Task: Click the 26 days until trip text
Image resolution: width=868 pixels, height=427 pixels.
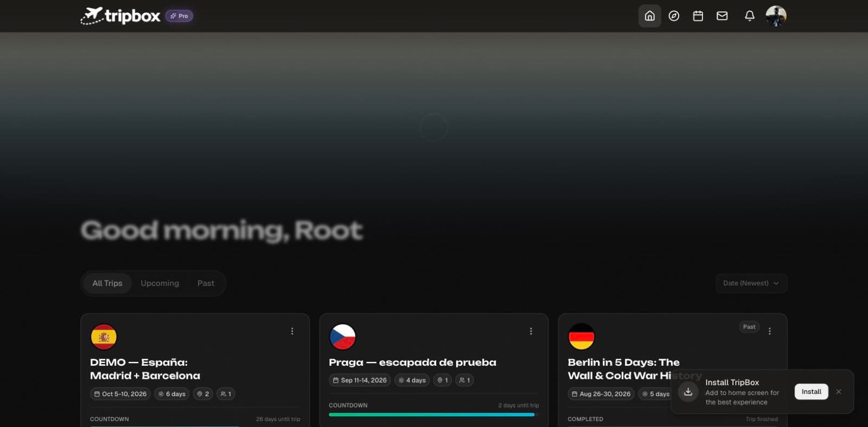Action: [278, 419]
